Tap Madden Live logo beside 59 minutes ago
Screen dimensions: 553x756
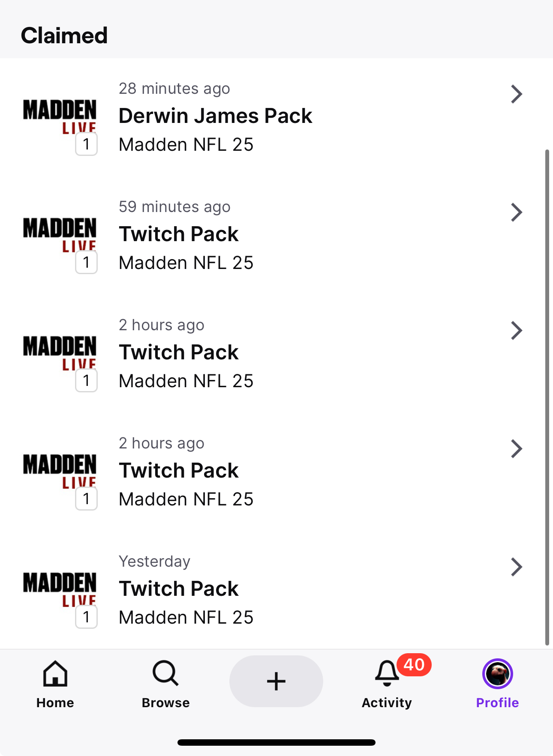(60, 235)
